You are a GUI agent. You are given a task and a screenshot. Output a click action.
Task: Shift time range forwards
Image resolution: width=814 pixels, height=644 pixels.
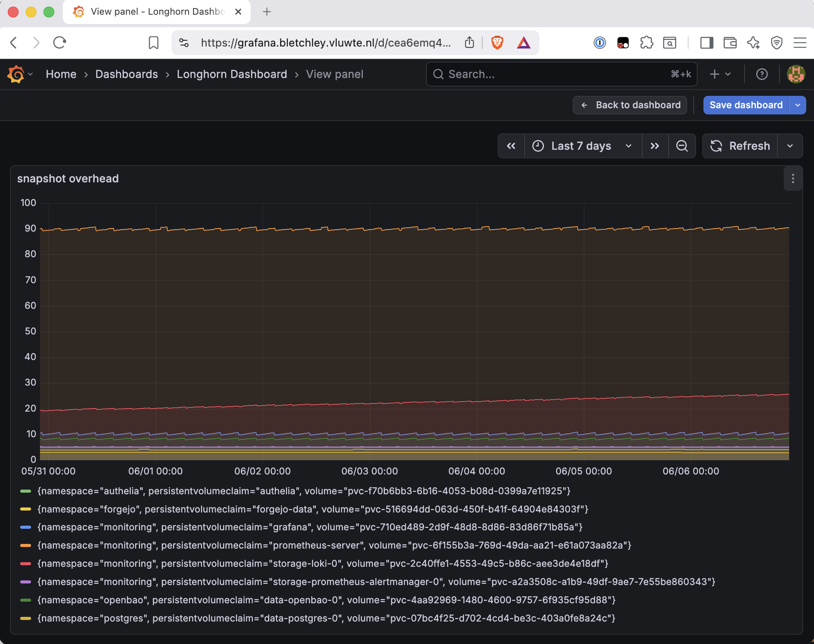click(x=655, y=146)
